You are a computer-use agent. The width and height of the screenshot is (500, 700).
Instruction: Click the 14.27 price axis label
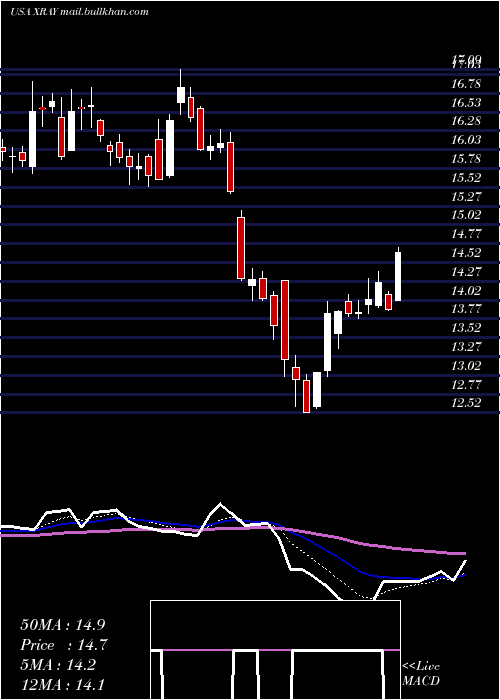[x=466, y=271]
